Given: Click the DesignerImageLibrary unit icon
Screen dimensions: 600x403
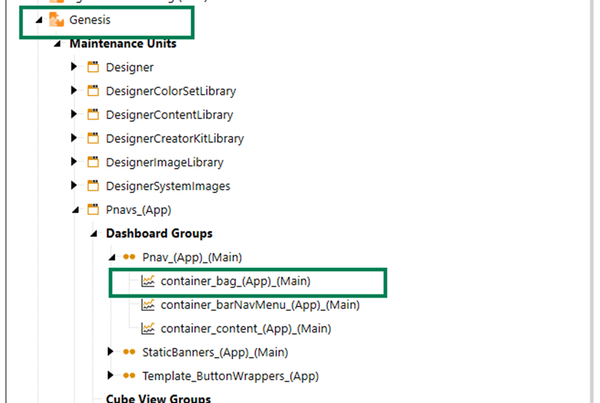Looking at the screenshot, I should 93,162.
